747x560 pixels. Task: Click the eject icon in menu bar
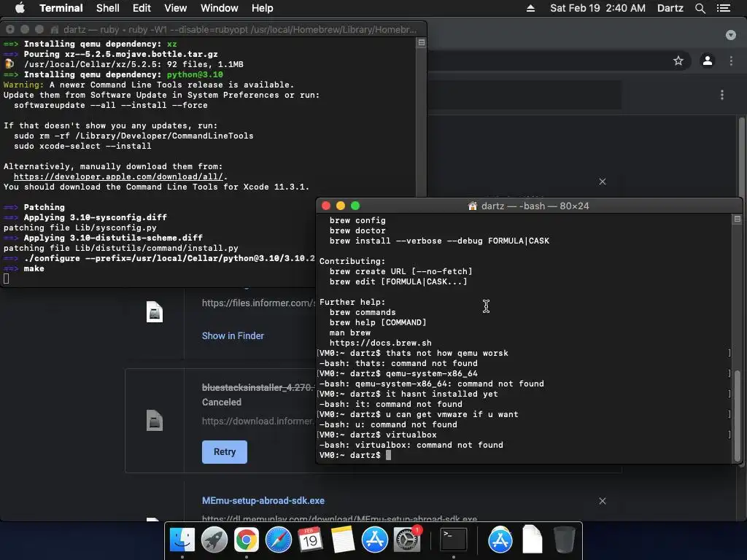530,8
